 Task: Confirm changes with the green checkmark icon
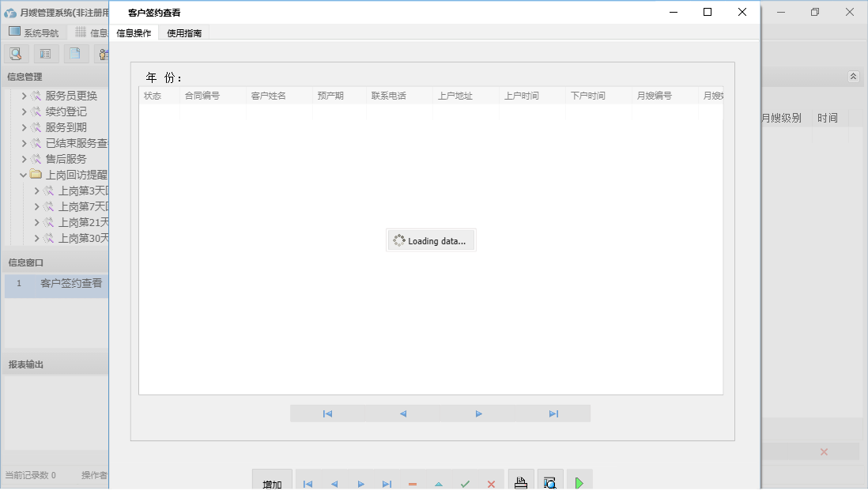pyautogui.click(x=465, y=484)
